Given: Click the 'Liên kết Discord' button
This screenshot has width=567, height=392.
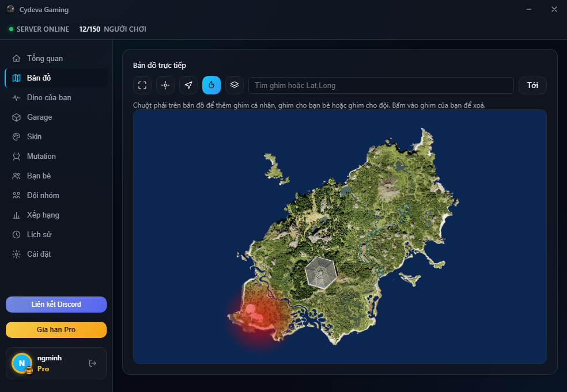Looking at the screenshot, I should point(56,304).
